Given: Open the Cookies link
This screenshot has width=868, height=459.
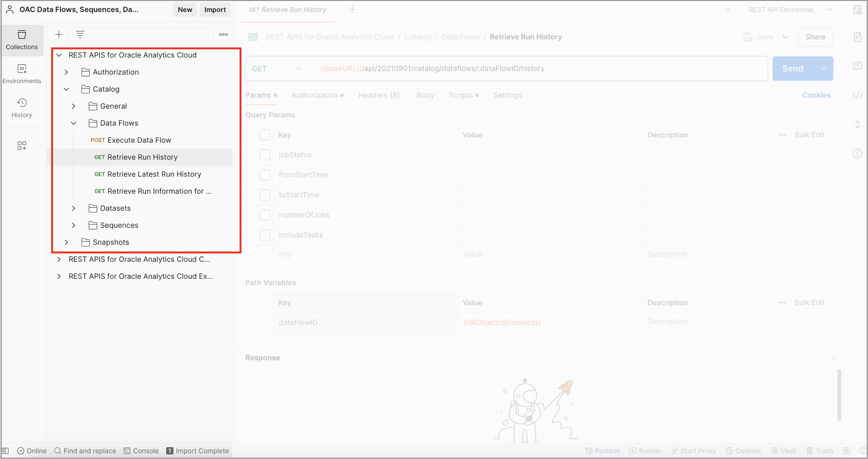Looking at the screenshot, I should click(x=816, y=95).
